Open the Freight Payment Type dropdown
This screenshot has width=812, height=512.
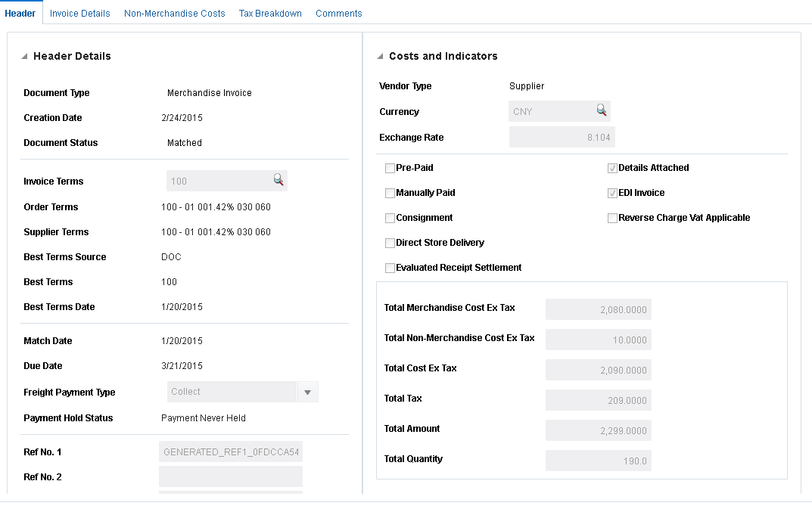tap(308, 392)
